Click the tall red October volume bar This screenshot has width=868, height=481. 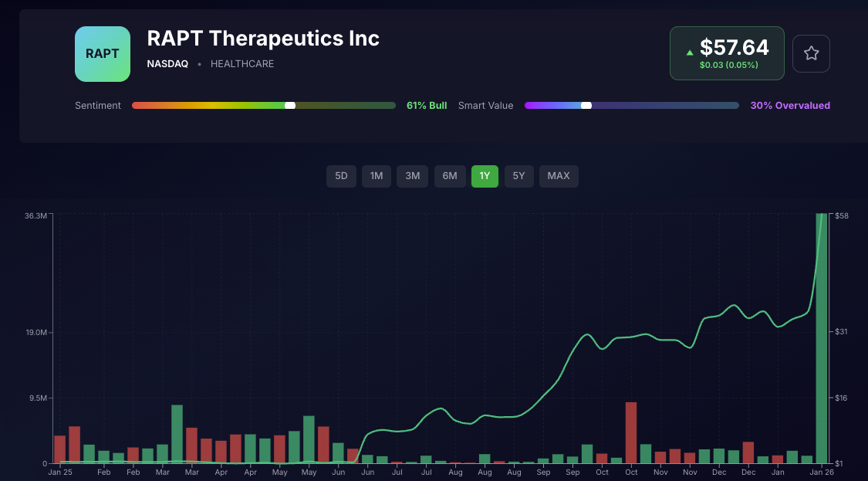pos(631,432)
